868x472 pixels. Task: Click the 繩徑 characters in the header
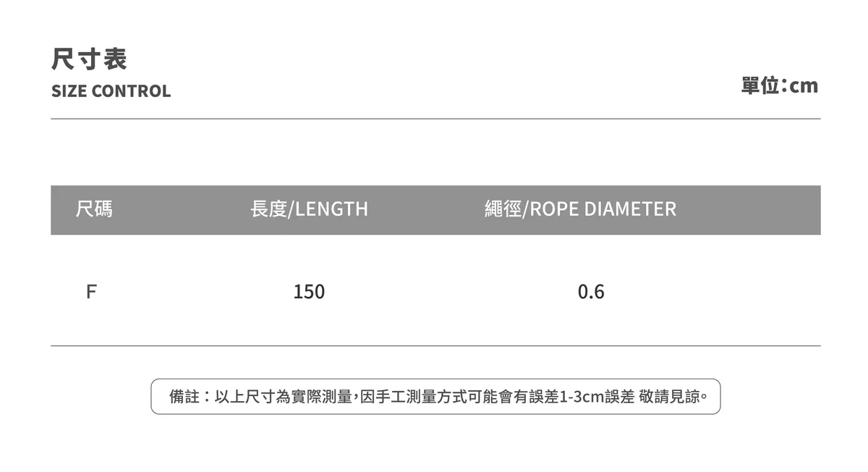pyautogui.click(x=503, y=209)
